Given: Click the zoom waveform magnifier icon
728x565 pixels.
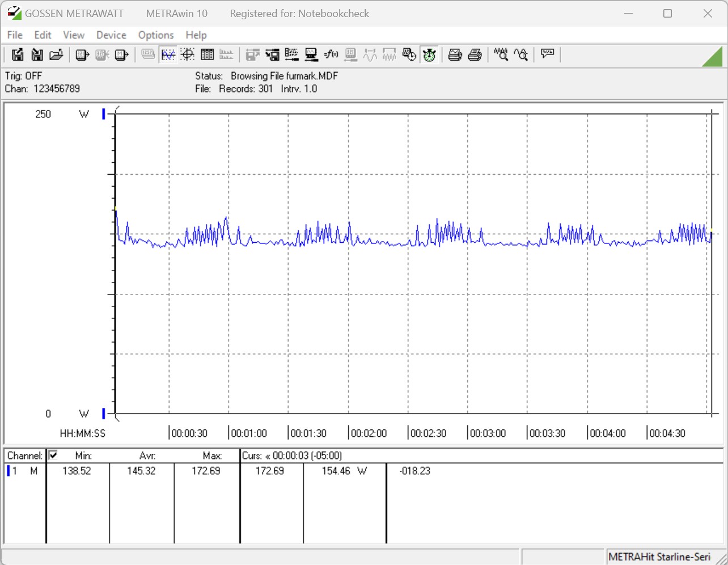Looking at the screenshot, I should [501, 54].
